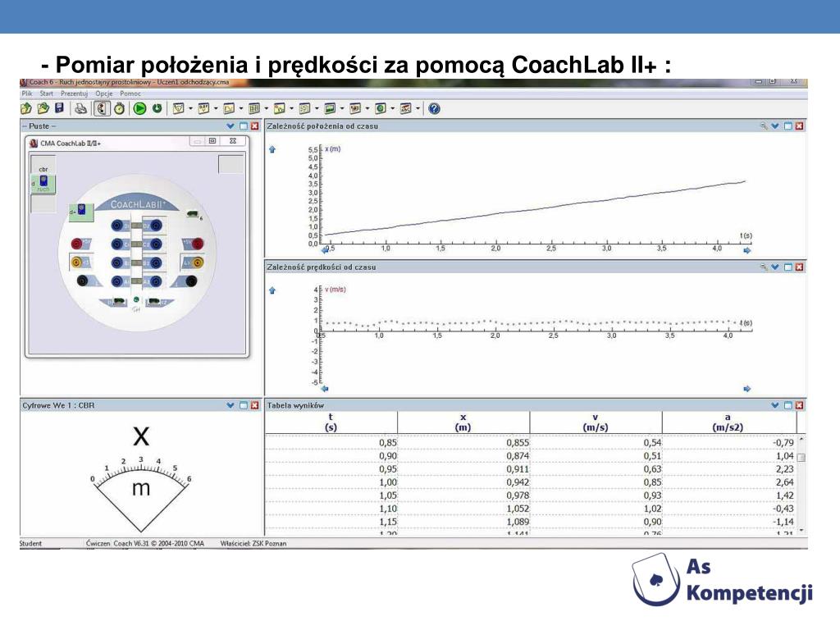This screenshot has width=840, height=630.
Task: Click the green restart icon beside play
Action: [x=157, y=109]
